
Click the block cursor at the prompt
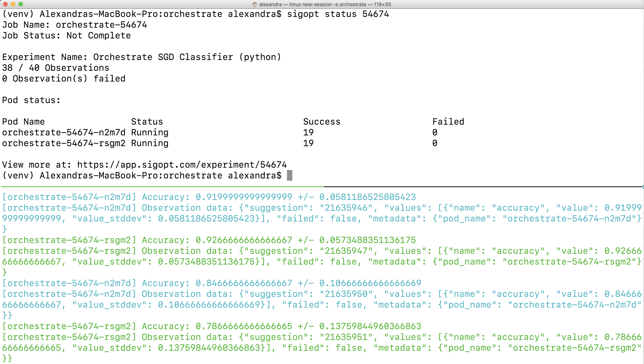[x=289, y=175]
